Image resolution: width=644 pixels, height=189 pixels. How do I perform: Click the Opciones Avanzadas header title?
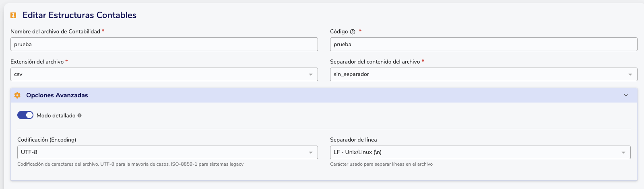pos(57,95)
